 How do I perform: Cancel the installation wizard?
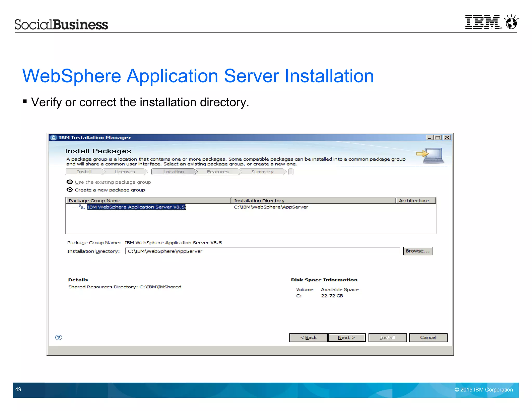click(x=428, y=337)
